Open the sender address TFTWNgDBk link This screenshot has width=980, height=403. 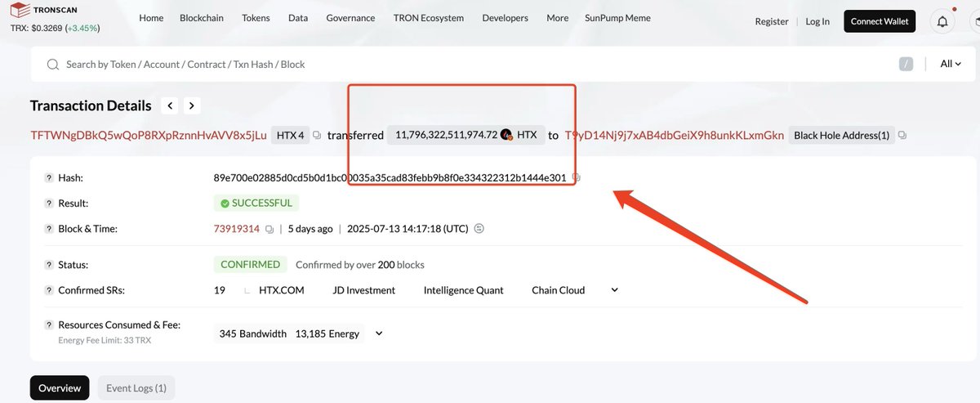click(149, 135)
